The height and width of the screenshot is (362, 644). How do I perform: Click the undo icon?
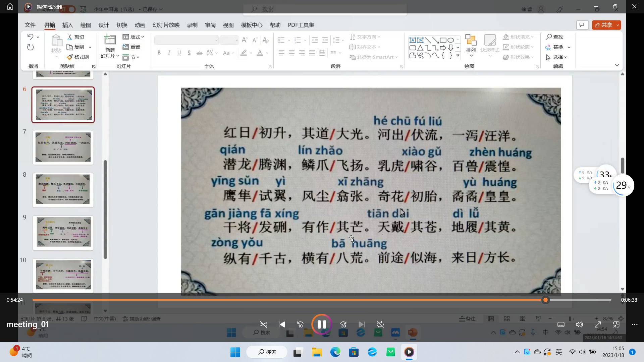30,37
